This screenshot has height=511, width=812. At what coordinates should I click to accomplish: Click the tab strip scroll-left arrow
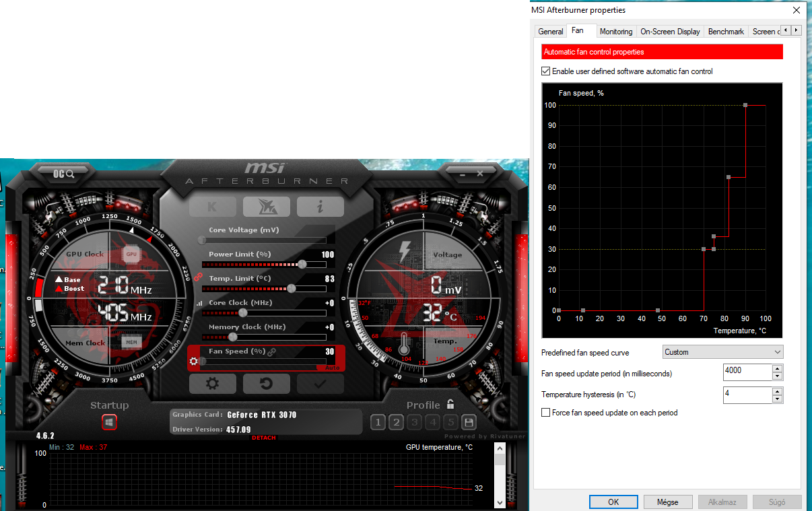786,30
